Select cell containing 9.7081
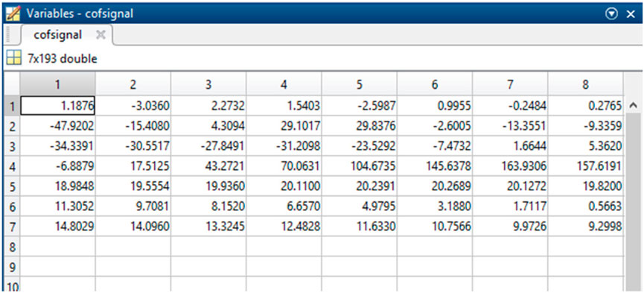 pyautogui.click(x=133, y=207)
